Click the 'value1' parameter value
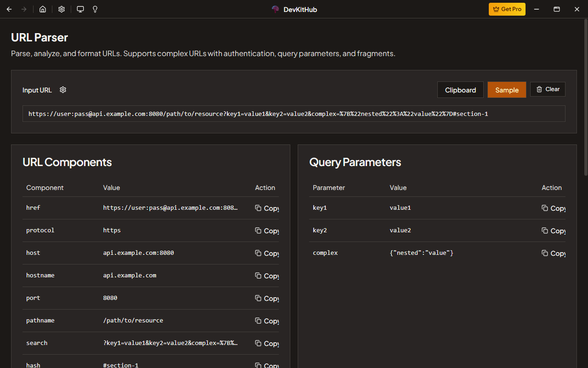Image resolution: width=588 pixels, height=368 pixels. pyautogui.click(x=400, y=208)
